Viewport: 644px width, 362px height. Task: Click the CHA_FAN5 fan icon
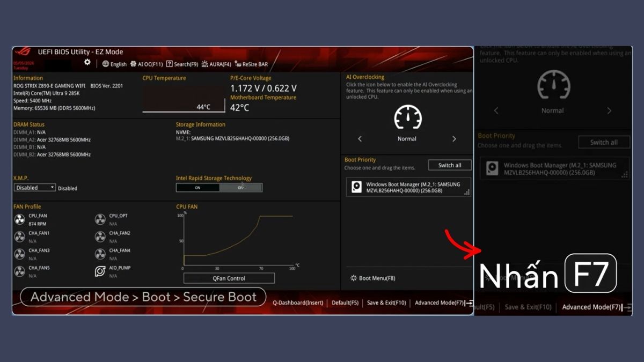[20, 271]
